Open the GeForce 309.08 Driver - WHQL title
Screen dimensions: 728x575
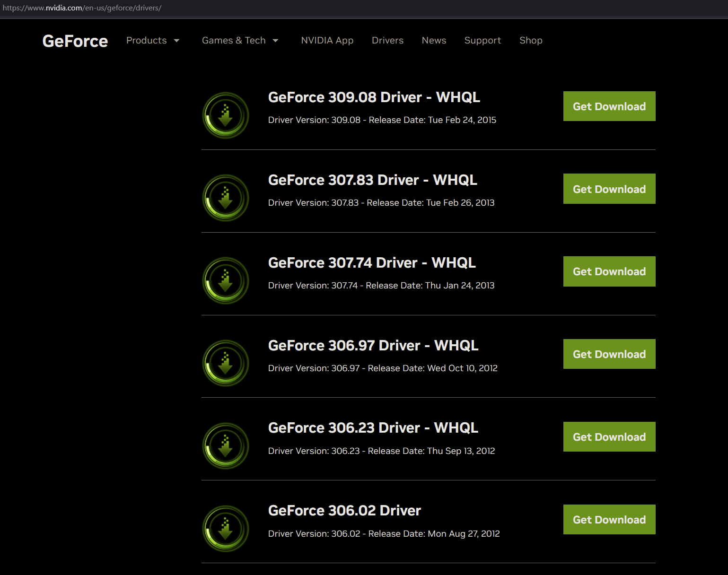pyautogui.click(x=374, y=97)
